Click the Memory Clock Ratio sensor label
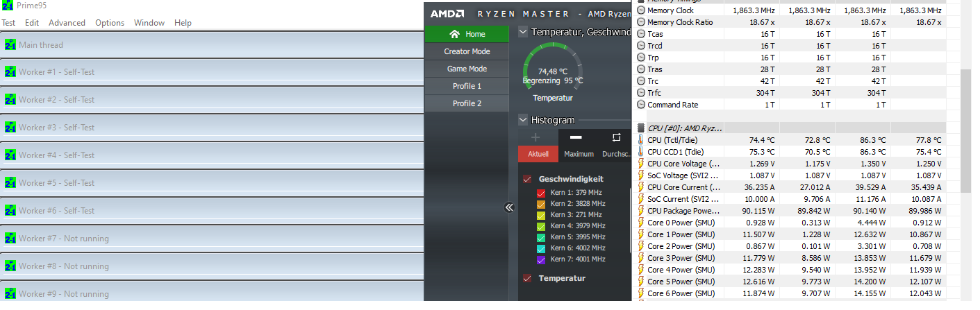This screenshot has height=310, width=980. pos(679,22)
